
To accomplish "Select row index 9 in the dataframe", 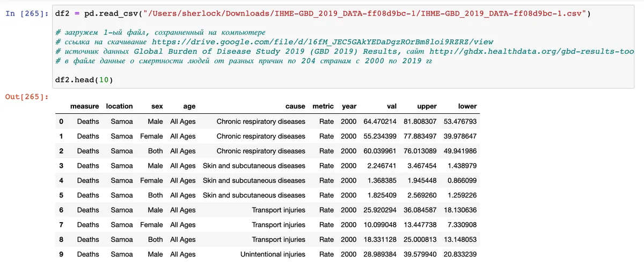I will [x=62, y=254].
